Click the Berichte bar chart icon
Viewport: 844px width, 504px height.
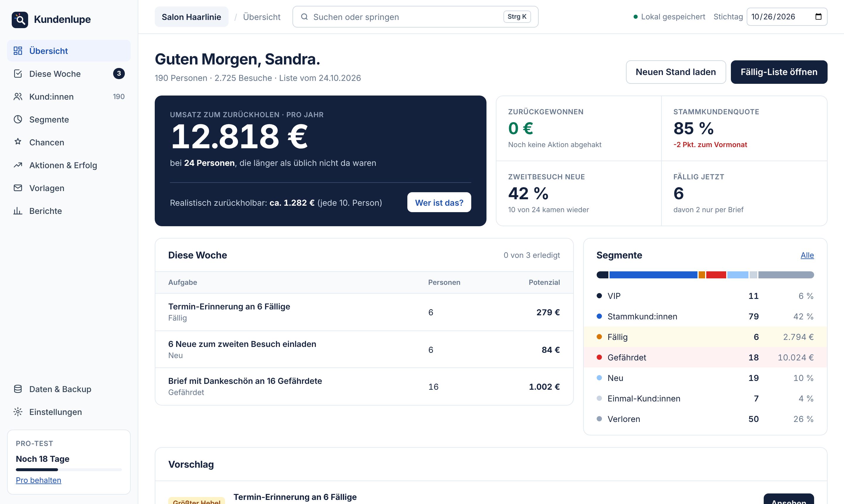click(x=18, y=211)
